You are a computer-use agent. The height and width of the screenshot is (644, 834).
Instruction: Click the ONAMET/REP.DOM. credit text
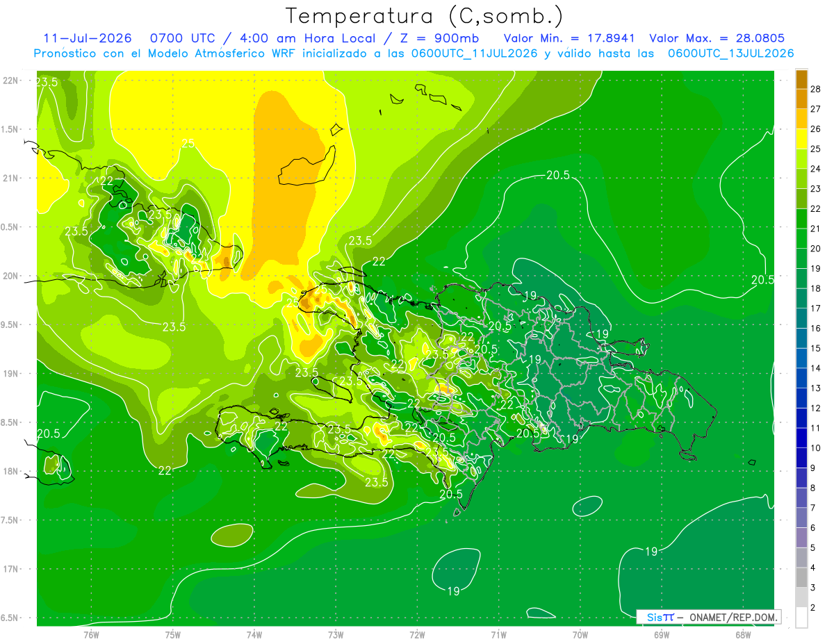tap(734, 617)
